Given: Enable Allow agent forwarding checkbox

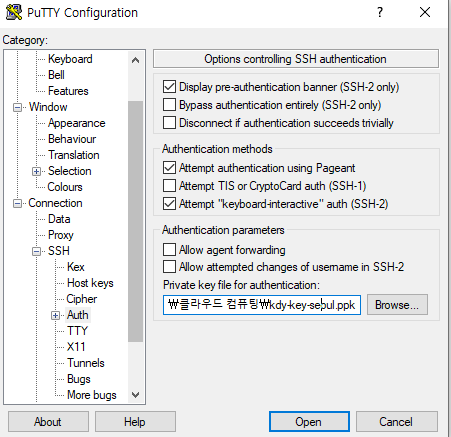Looking at the screenshot, I should tap(169, 249).
